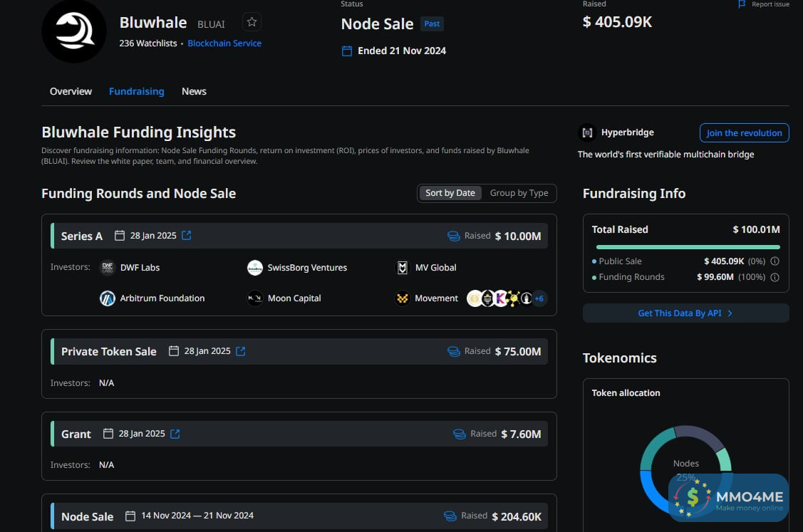Click the DWF Labs investor logo
Viewport: 803px width, 532px height.
click(x=108, y=268)
